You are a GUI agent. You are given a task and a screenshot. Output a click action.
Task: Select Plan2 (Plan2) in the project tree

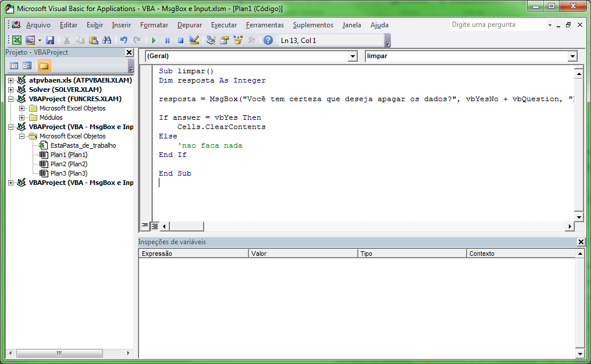69,164
